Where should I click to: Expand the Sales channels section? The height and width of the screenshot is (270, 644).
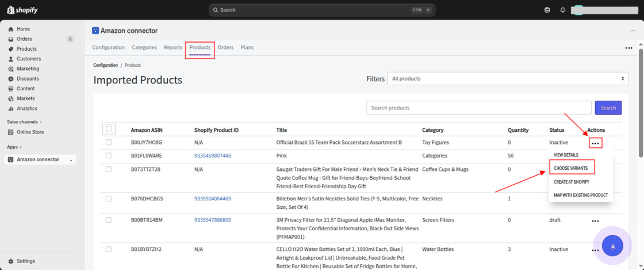coord(24,122)
